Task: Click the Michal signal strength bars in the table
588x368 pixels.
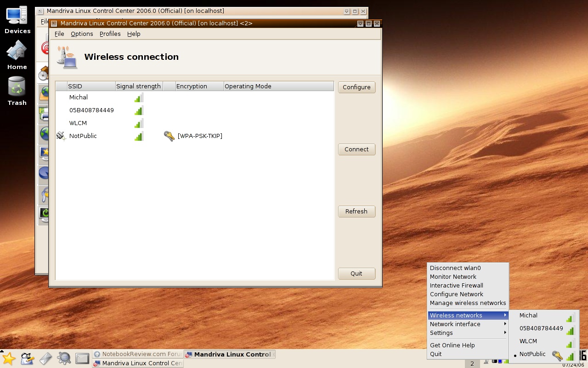Action: click(x=139, y=98)
